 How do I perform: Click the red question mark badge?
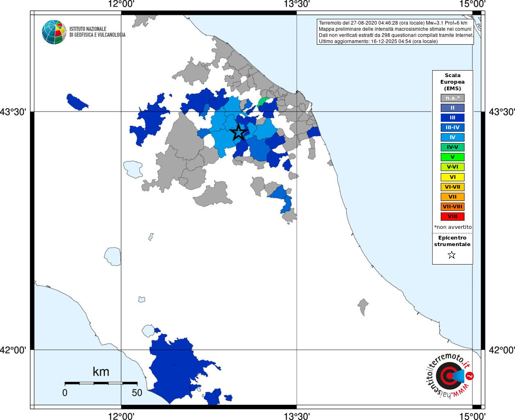point(470,376)
